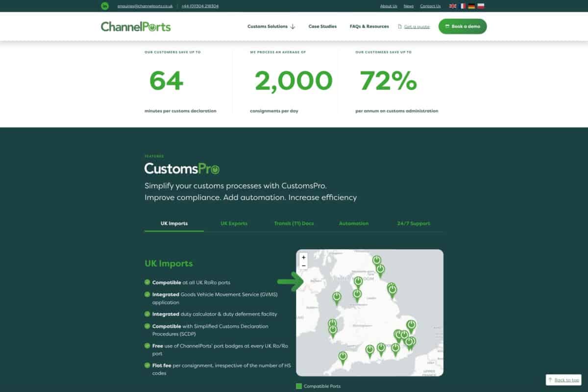
Task: Click the CustomsPro logo
Action: click(182, 169)
